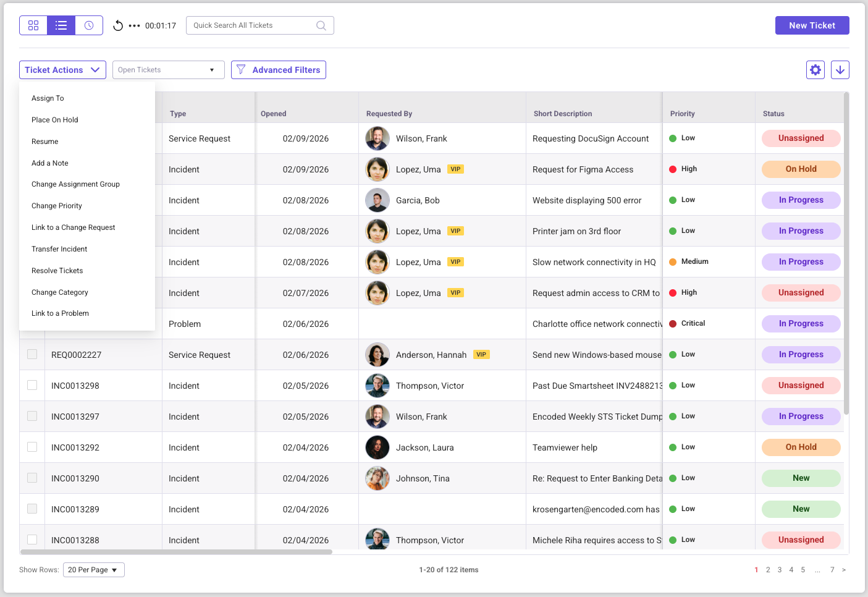Check the box for REQ0002227
Image resolution: width=868 pixels, height=597 pixels.
click(x=32, y=354)
